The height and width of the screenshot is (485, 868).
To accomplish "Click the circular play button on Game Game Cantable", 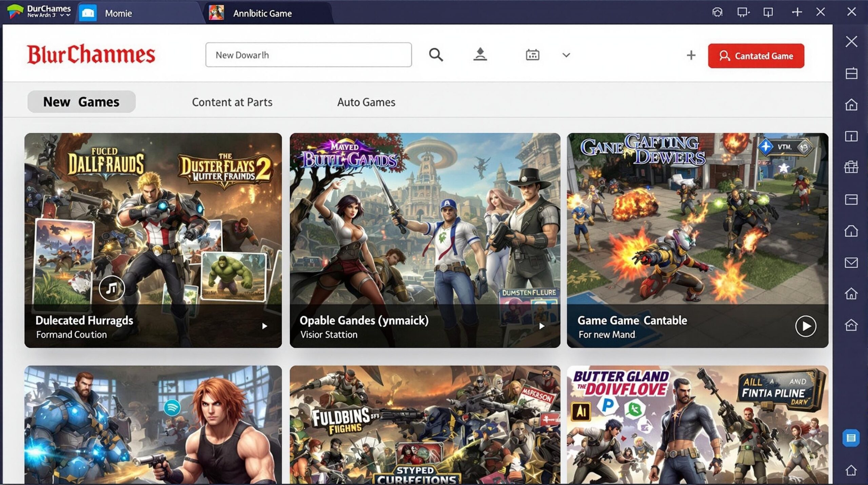I will pos(806,326).
